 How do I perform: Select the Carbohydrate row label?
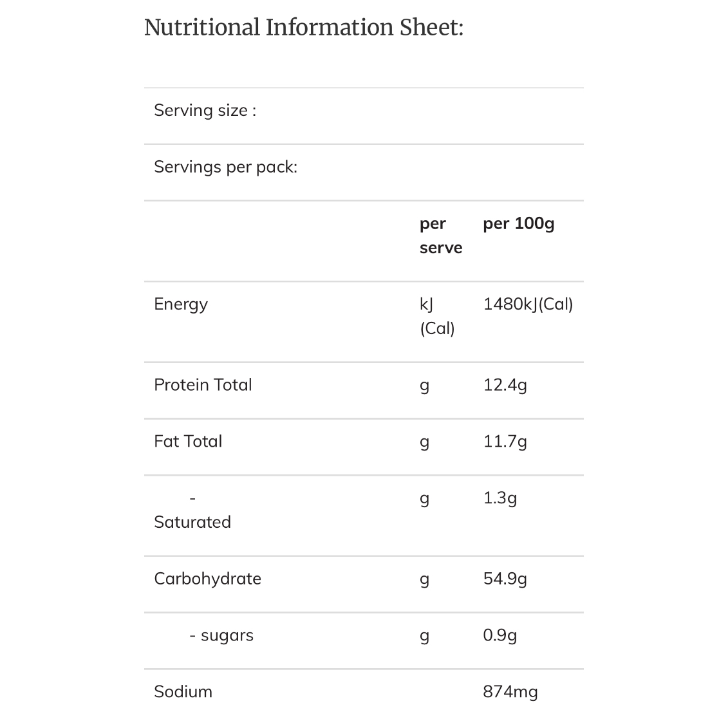point(207,579)
